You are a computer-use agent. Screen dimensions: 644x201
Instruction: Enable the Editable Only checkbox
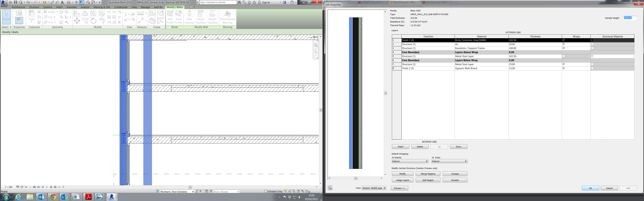pos(266,191)
